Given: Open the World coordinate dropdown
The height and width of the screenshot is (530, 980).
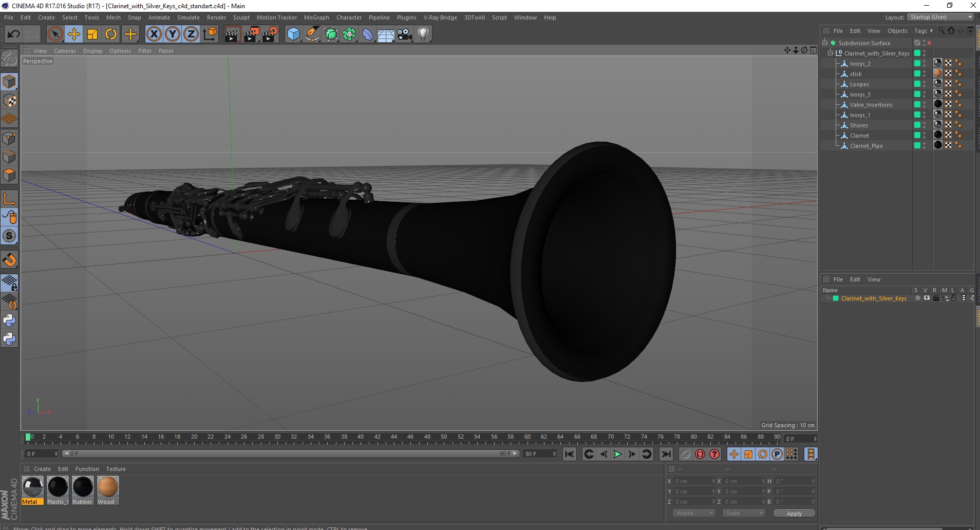Looking at the screenshot, I should pos(693,513).
